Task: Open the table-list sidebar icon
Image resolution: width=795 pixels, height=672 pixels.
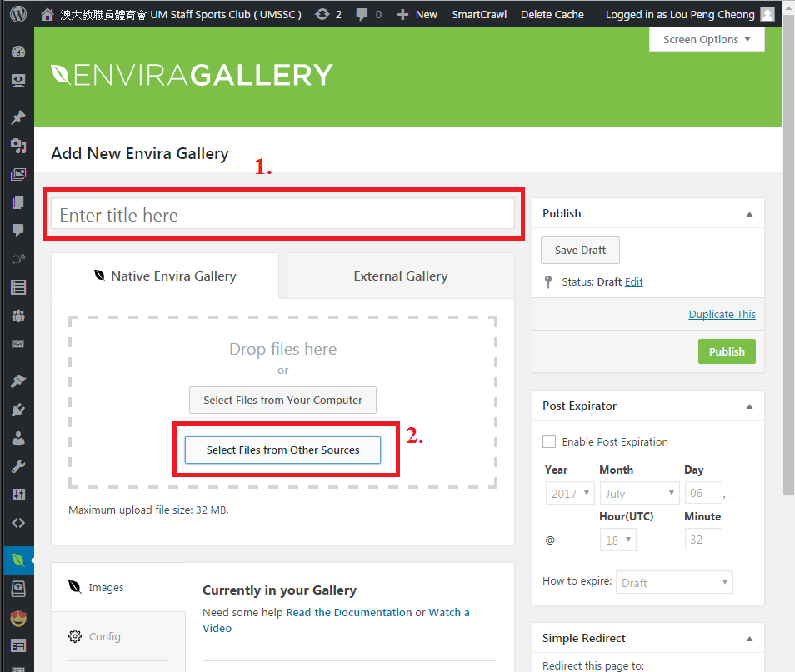Action: pos(18,287)
